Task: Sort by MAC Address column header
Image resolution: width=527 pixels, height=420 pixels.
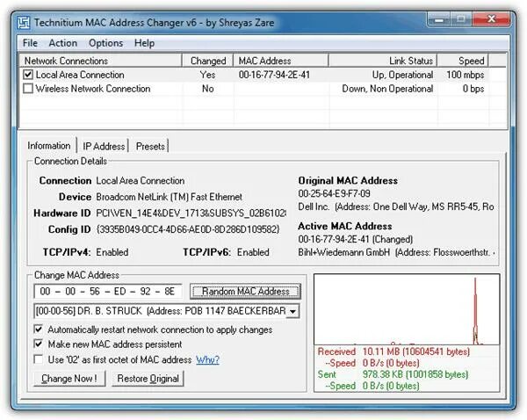Action: [281, 61]
